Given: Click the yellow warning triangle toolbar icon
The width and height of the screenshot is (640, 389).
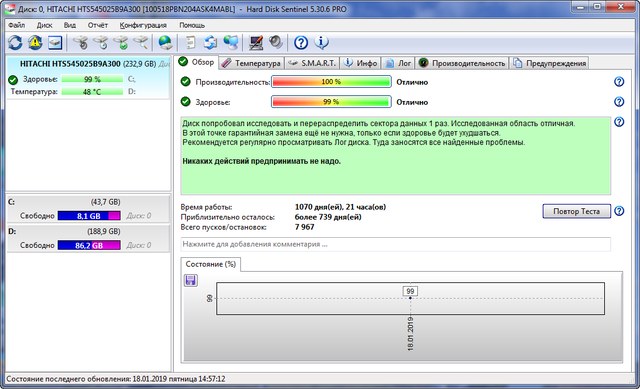Looking at the screenshot, I should pyautogui.click(x=36, y=42).
